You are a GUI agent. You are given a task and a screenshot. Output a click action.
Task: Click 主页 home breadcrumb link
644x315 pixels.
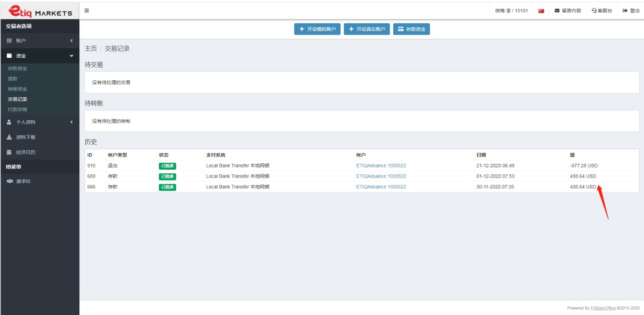pyautogui.click(x=90, y=48)
